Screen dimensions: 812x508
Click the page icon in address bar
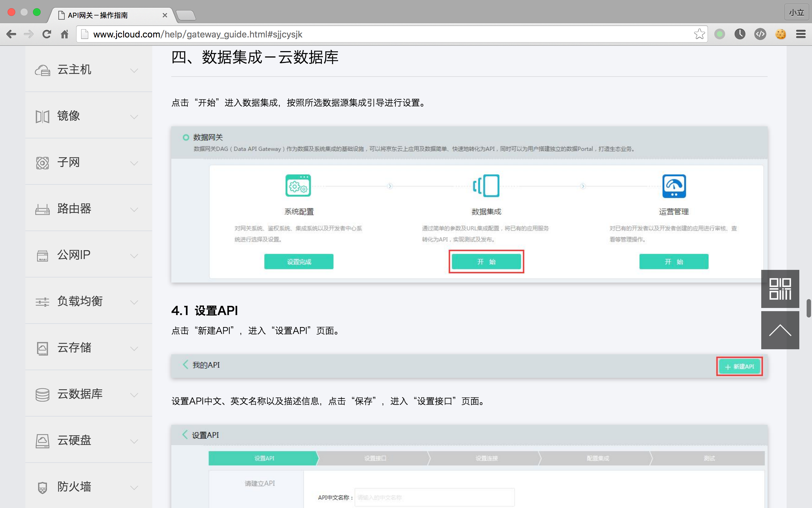coord(85,34)
